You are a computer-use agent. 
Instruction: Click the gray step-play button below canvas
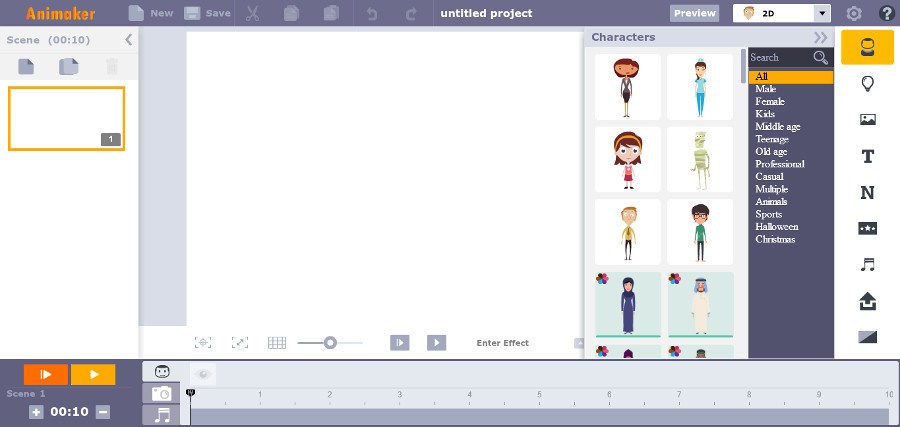(x=399, y=343)
